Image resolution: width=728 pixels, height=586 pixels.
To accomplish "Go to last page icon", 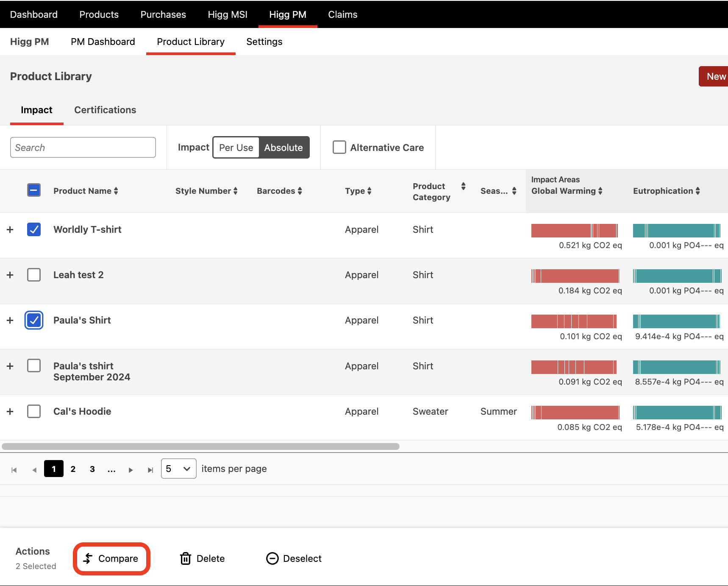I will tap(150, 470).
